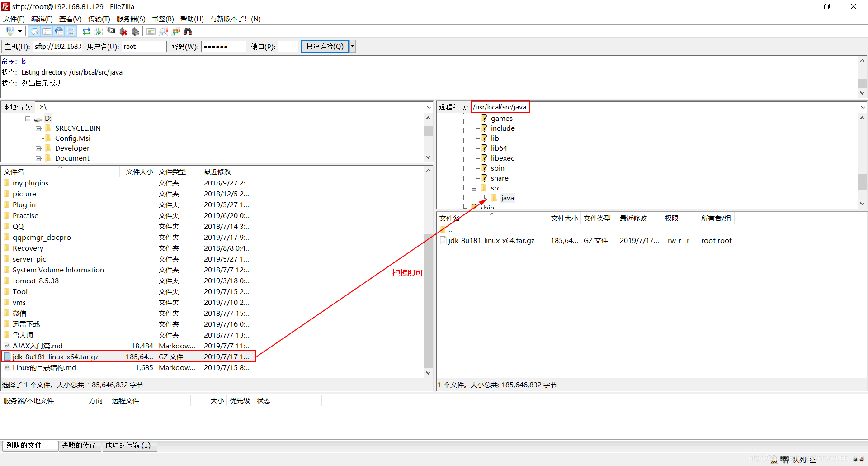Click the 快速连接(Q) button
The width and height of the screenshot is (868, 466).
[325, 46]
